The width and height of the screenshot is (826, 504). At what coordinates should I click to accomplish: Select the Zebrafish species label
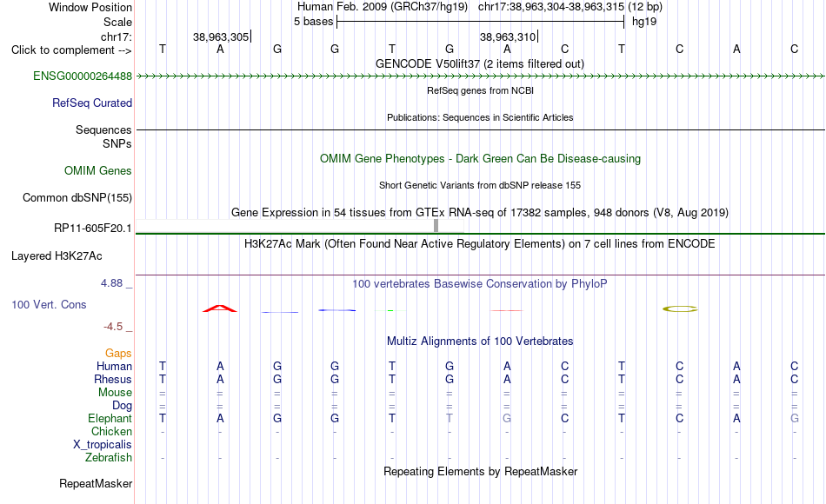(x=109, y=458)
